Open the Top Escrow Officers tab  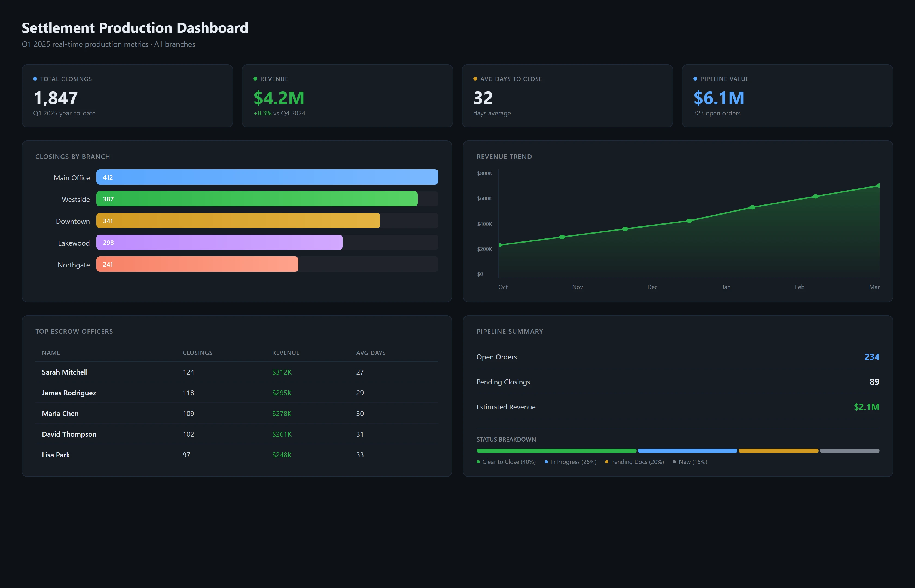click(x=74, y=331)
